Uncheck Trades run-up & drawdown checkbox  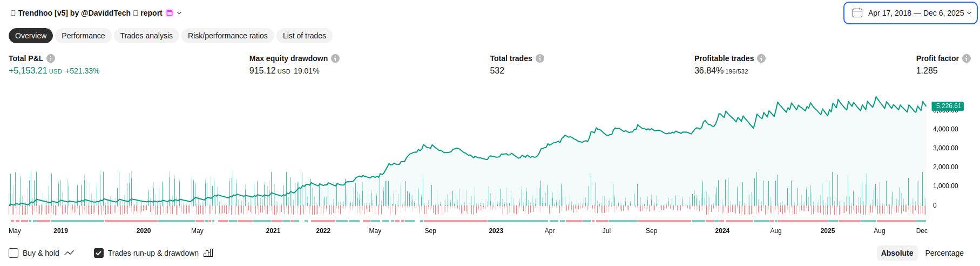tap(99, 253)
